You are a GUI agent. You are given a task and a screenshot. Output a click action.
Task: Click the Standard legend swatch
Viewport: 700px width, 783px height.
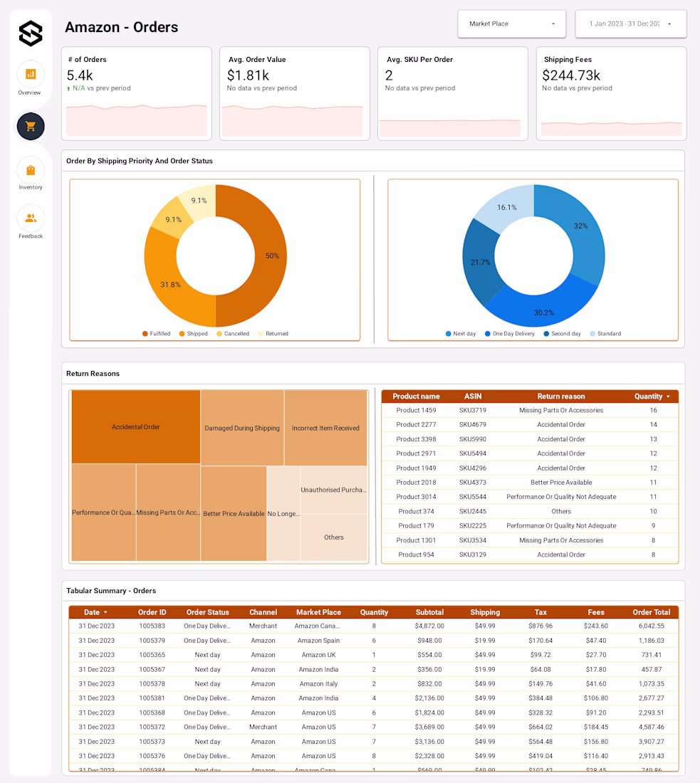coord(592,334)
